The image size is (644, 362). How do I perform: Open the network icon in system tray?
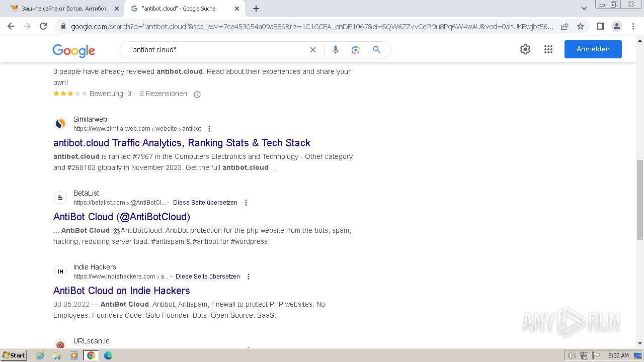coord(584,355)
